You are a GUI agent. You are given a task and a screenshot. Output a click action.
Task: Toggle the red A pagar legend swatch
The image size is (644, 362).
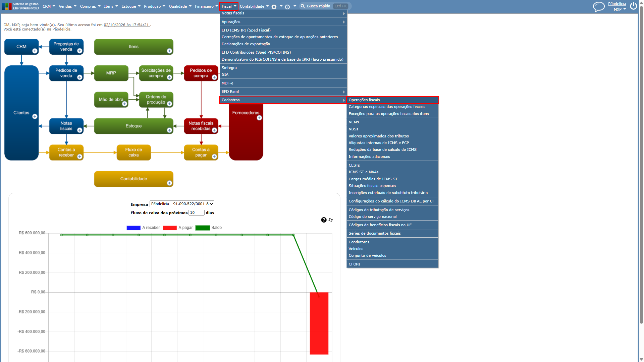tap(169, 228)
